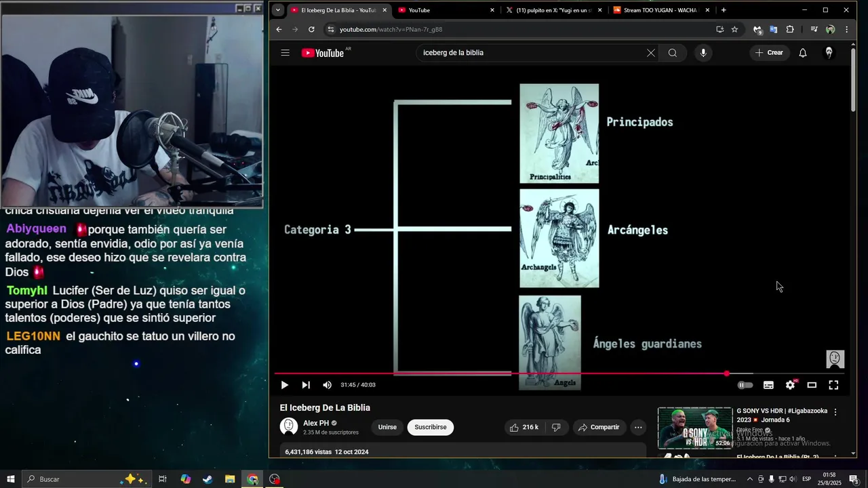
Task: Open the Compartir share dialog
Action: (x=598, y=428)
